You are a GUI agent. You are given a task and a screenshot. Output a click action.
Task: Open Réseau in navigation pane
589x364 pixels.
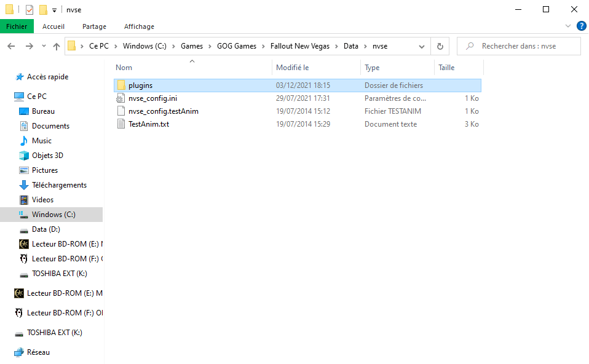click(38, 352)
